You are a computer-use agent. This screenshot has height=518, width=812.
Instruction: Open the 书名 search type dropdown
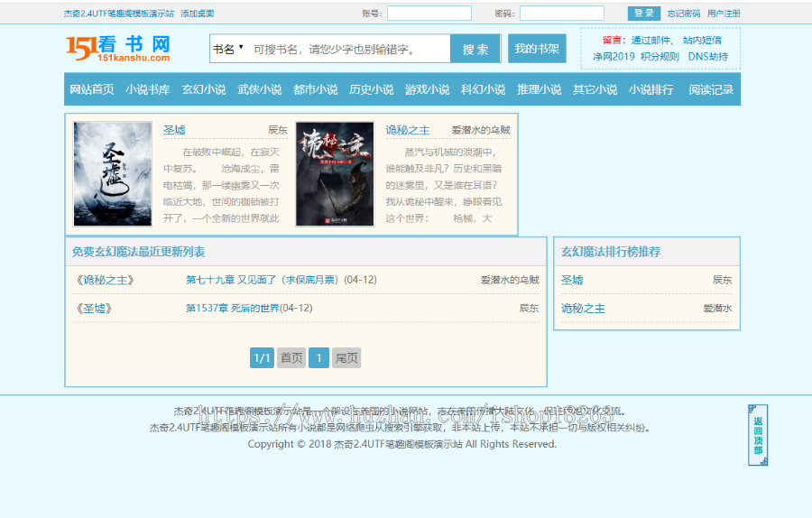228,50
